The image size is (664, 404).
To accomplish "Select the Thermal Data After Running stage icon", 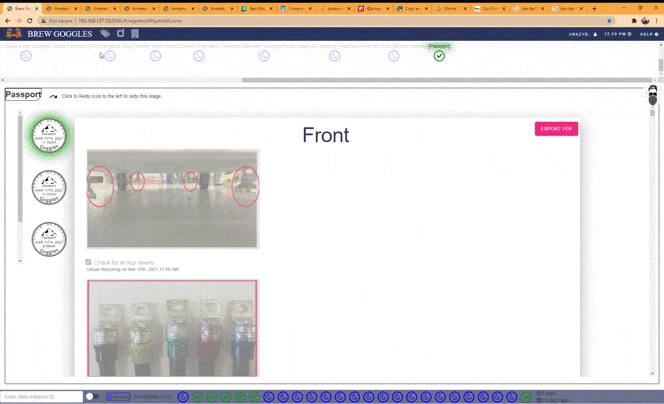I will (264, 56).
